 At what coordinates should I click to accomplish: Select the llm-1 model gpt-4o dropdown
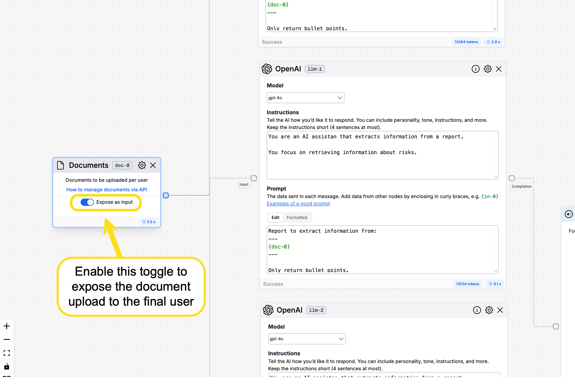305,98
